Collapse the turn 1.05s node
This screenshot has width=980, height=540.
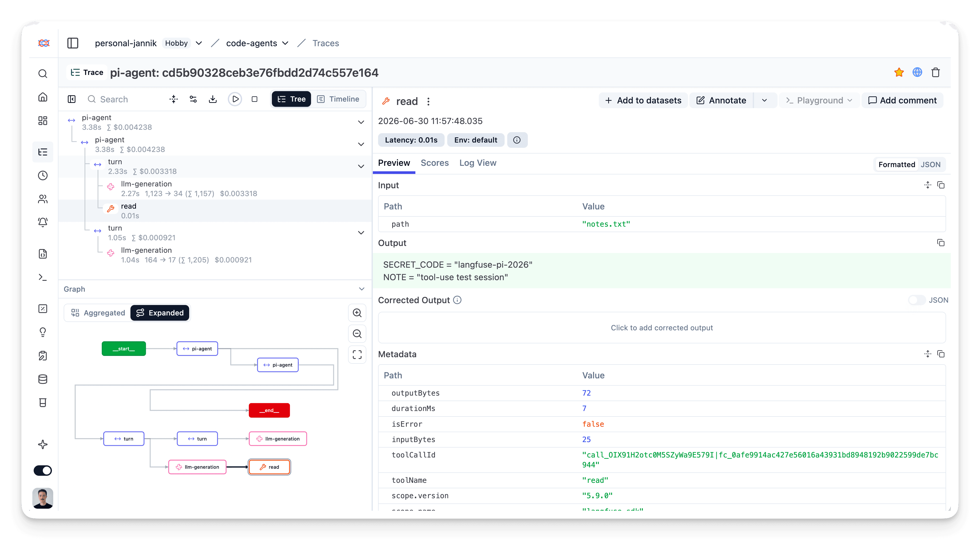[x=361, y=233]
